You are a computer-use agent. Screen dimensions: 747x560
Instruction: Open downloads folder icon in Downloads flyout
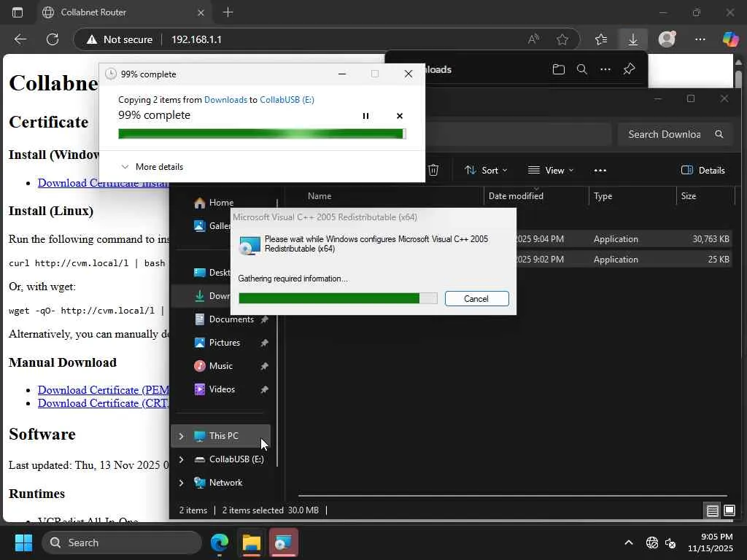point(558,69)
